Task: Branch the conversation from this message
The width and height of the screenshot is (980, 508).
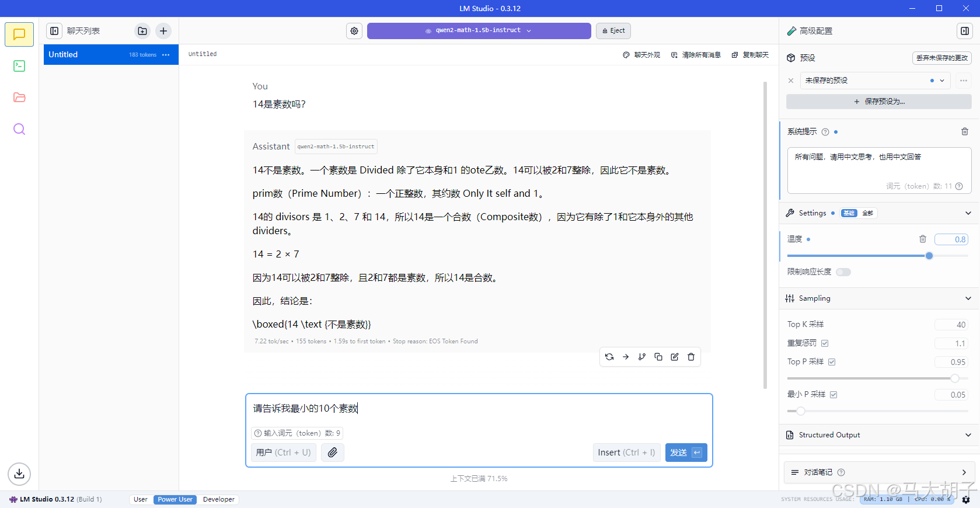Action: click(x=642, y=357)
